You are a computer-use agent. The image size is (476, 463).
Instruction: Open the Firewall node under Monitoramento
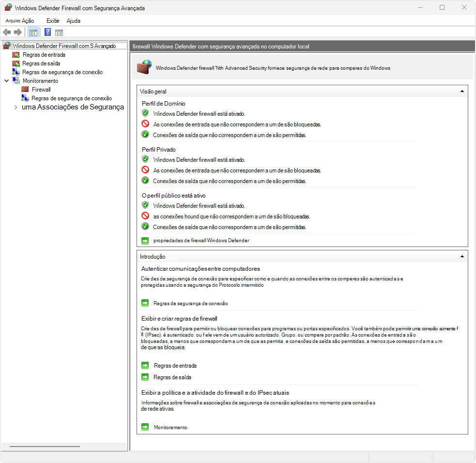(x=41, y=90)
